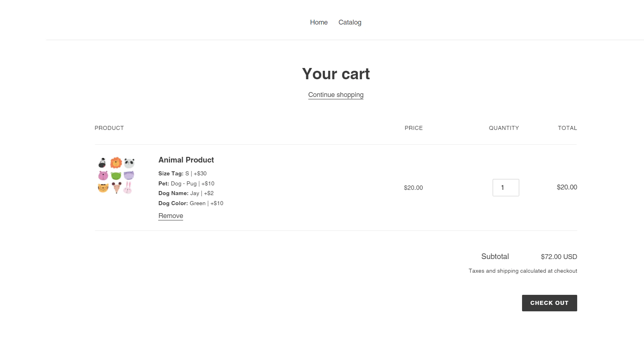The image size is (644, 362).
Task: Click the Continue shopping link
Action: coord(336,95)
